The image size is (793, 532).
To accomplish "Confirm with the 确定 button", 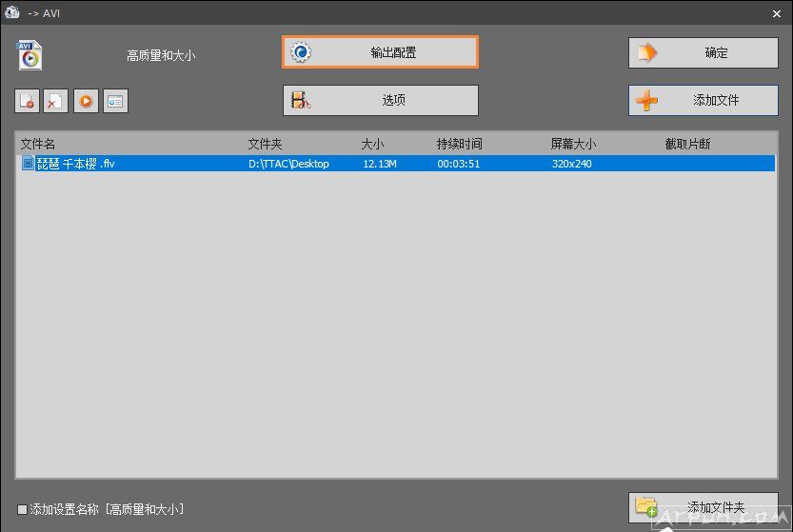I will coord(703,52).
